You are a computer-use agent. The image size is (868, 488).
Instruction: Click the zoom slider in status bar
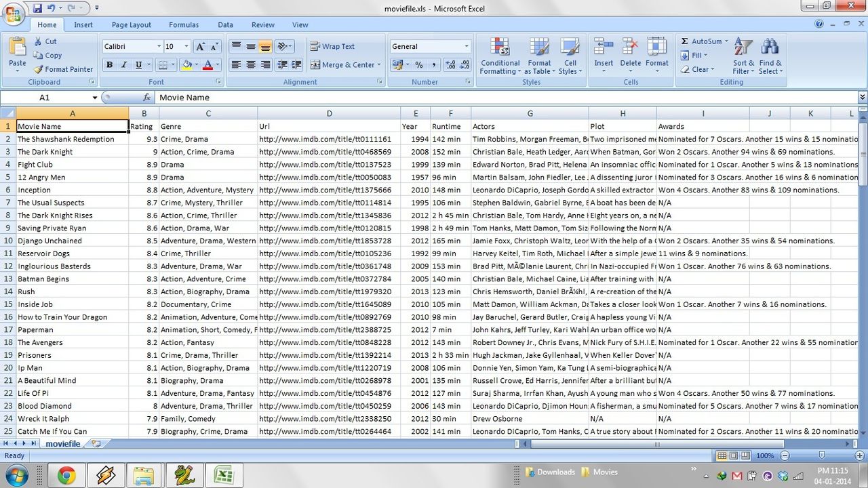[821, 455]
